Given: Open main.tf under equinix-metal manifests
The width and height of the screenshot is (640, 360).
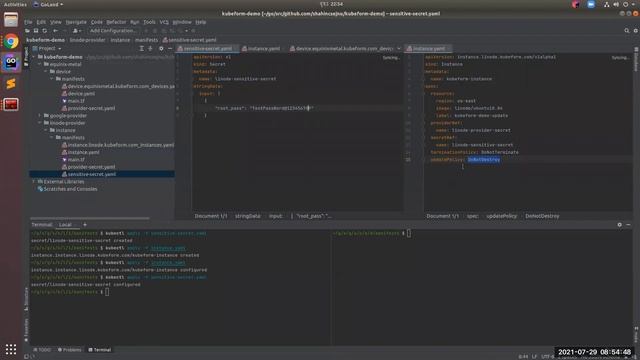Looking at the screenshot, I should pos(76,101).
